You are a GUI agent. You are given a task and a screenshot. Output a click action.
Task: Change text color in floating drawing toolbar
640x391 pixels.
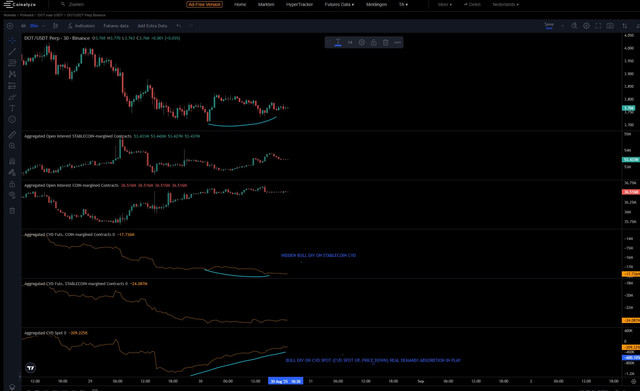(x=338, y=42)
